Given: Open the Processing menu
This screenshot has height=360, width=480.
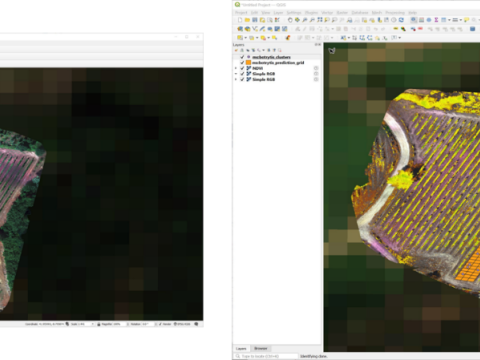Looking at the screenshot, I should tap(395, 13).
